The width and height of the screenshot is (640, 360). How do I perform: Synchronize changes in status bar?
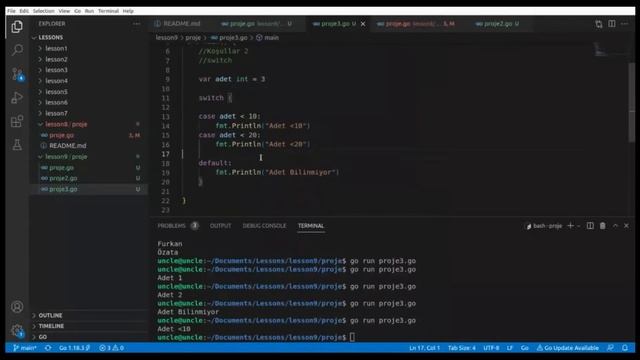point(48,348)
